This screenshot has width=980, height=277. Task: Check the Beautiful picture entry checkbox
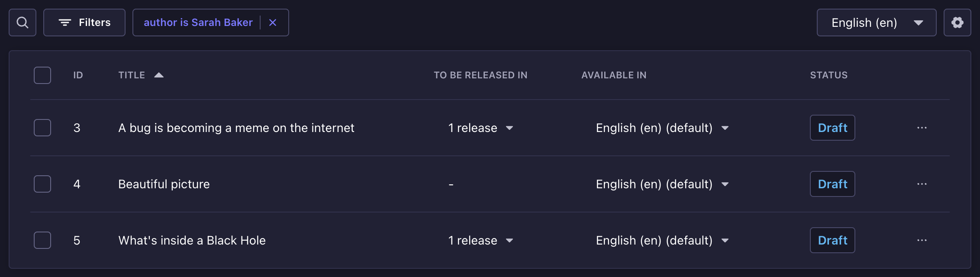point(42,184)
